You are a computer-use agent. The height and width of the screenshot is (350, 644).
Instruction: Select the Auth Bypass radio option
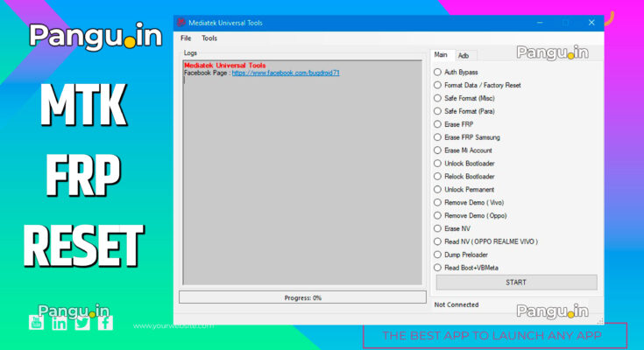click(456, 73)
